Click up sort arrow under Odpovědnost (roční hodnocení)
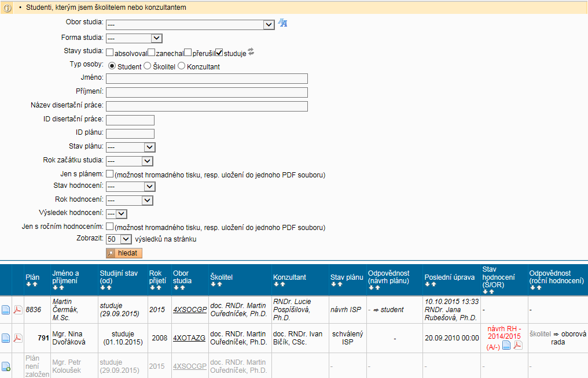This screenshot has height=378, width=588. point(538,288)
